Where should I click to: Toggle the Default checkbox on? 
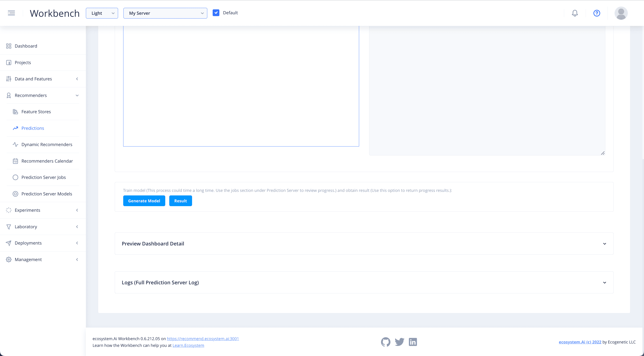pos(216,13)
